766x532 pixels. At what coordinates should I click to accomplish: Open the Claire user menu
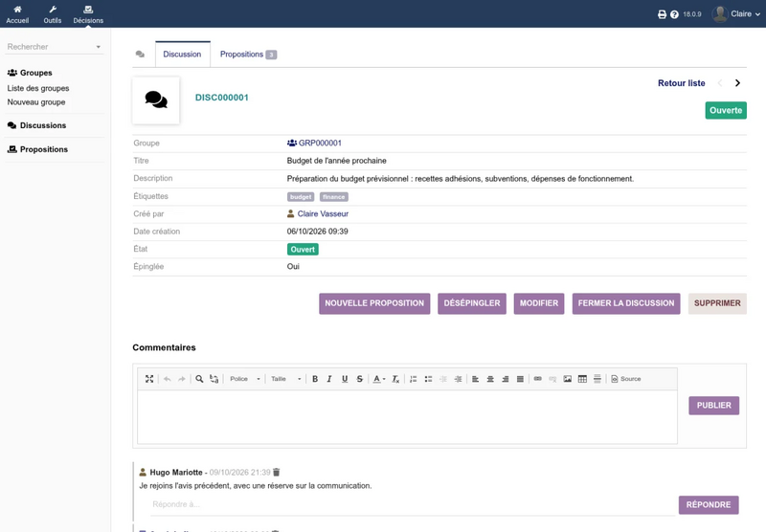tap(736, 13)
